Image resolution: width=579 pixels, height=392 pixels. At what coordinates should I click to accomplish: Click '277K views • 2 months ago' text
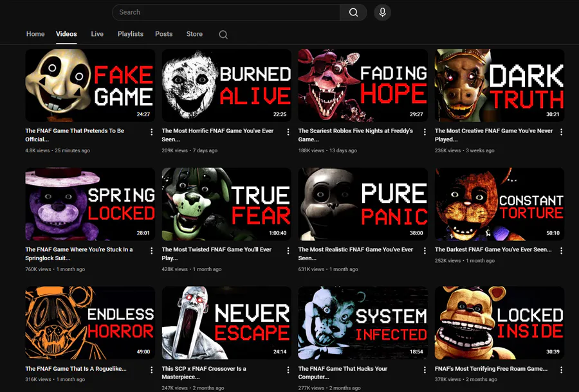coord(329,388)
